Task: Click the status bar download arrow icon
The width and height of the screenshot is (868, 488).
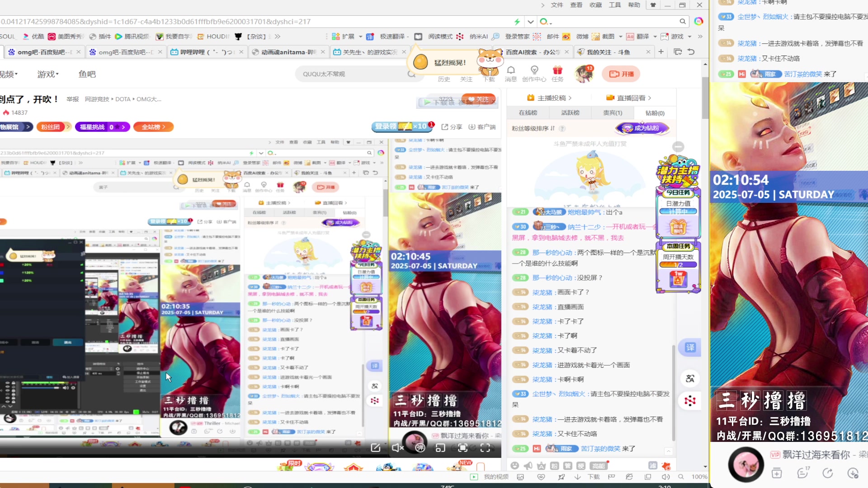Action: click(577, 477)
